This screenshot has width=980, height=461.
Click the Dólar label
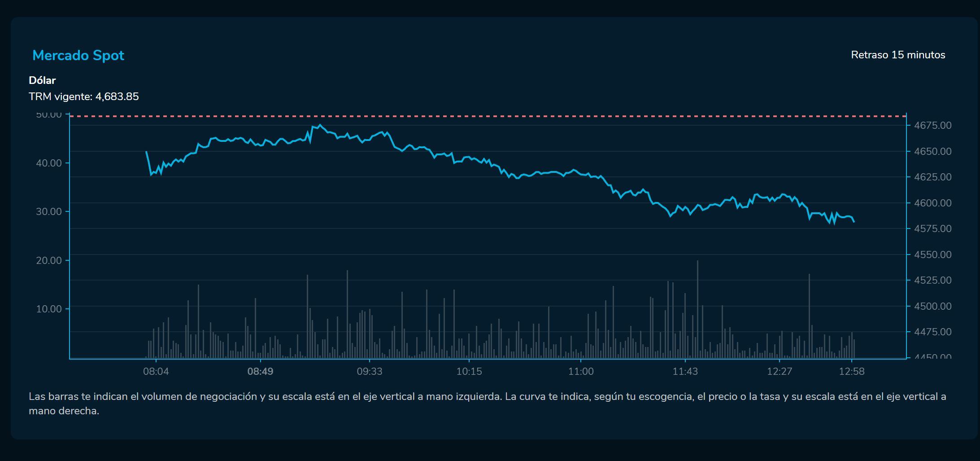tap(42, 80)
